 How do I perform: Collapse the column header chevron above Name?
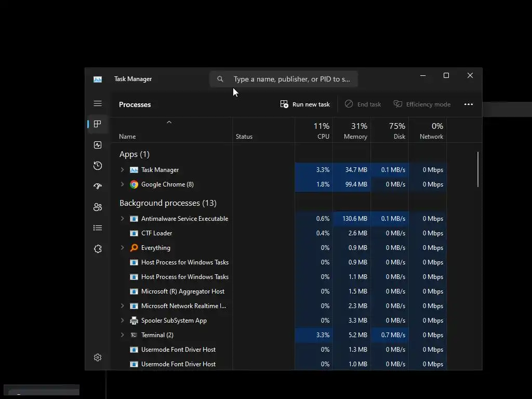(x=169, y=122)
